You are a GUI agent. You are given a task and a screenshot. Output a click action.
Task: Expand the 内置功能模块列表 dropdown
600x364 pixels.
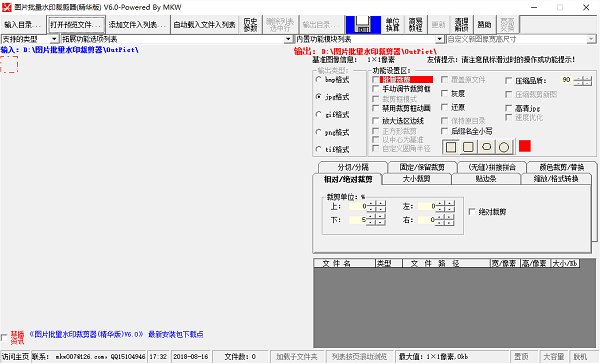[x=439, y=39]
